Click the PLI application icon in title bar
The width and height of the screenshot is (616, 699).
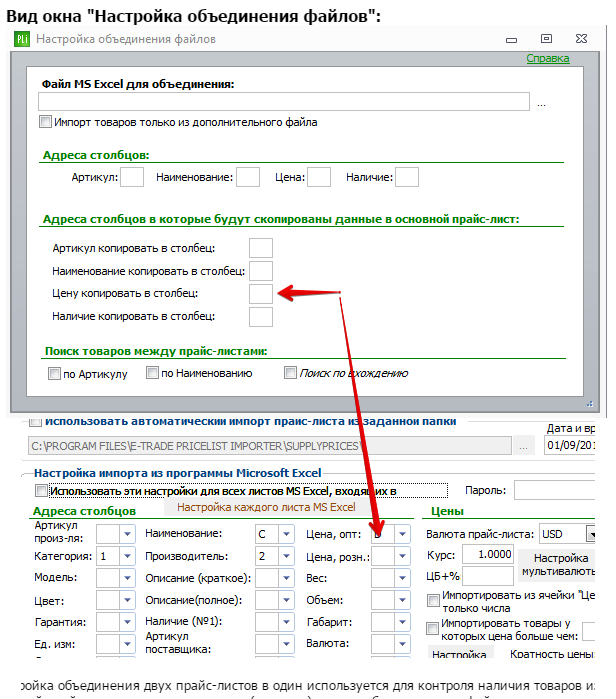point(22,39)
